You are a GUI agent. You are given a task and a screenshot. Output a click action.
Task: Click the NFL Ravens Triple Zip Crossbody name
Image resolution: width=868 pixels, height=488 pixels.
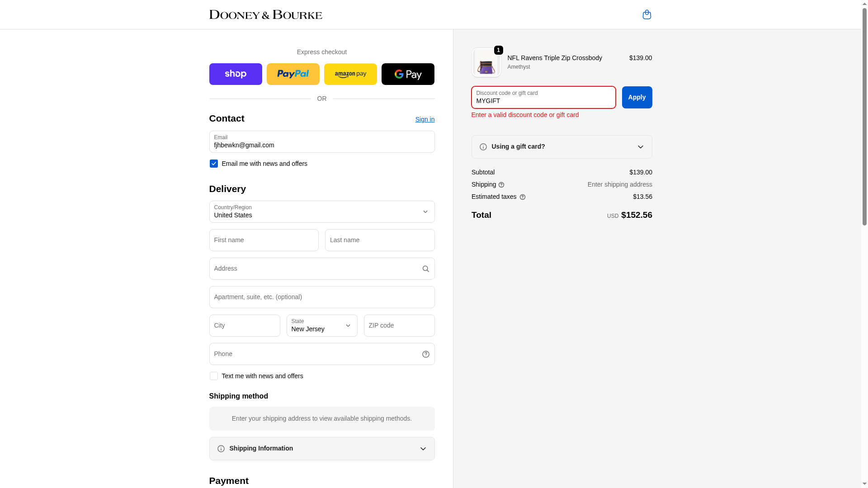(555, 58)
